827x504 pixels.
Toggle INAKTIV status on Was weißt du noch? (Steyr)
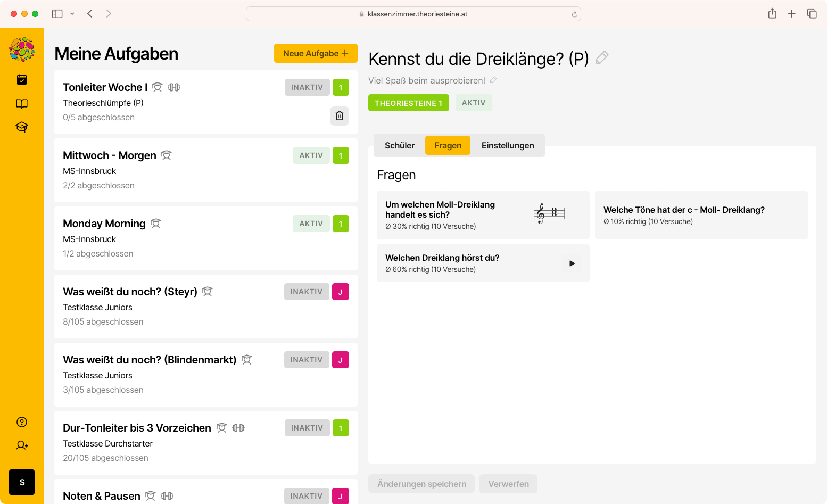pos(307,292)
